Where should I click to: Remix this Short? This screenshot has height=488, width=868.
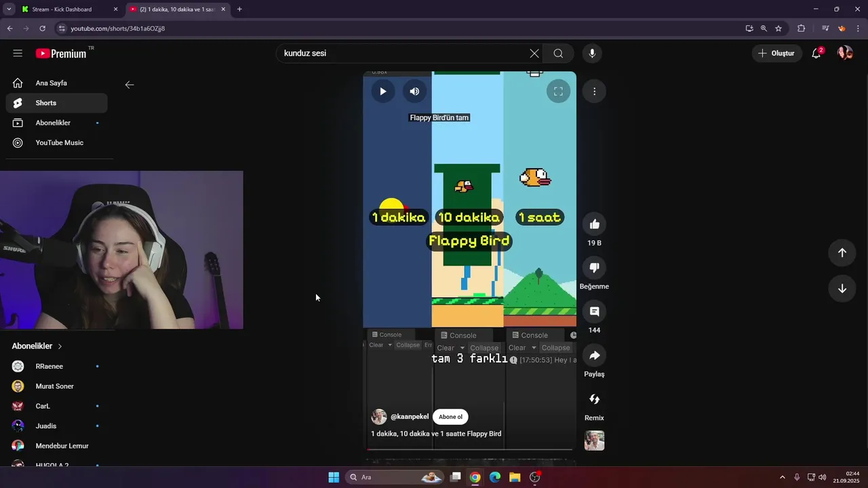click(x=595, y=399)
